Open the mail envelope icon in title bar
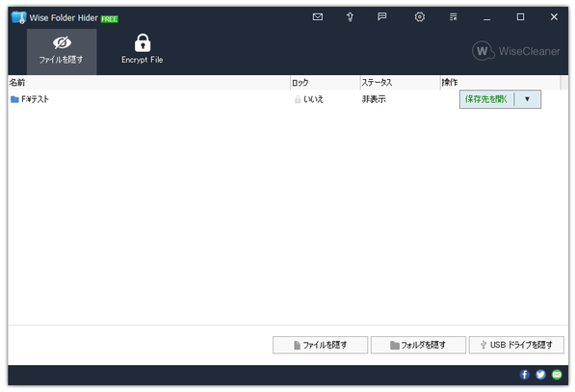575x392 pixels. (x=318, y=17)
